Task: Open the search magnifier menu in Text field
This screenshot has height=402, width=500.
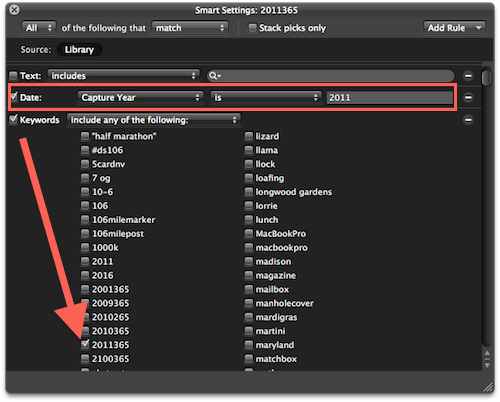Action: [x=214, y=76]
